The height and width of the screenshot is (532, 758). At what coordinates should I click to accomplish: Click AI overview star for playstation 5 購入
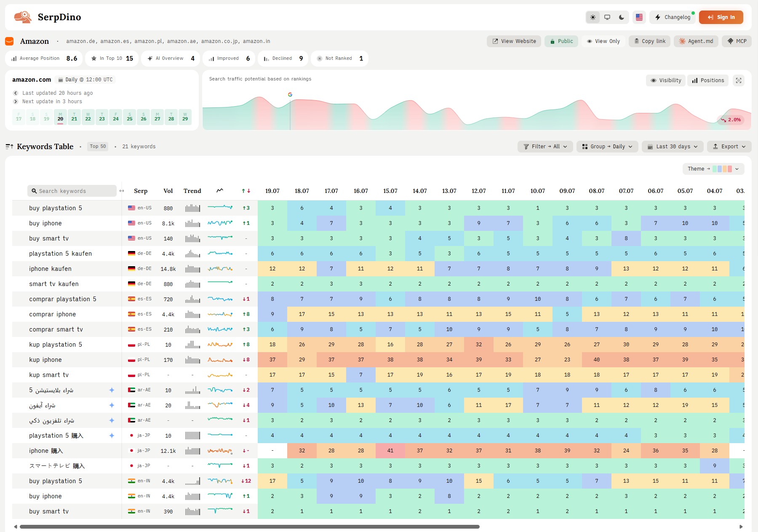112,436
